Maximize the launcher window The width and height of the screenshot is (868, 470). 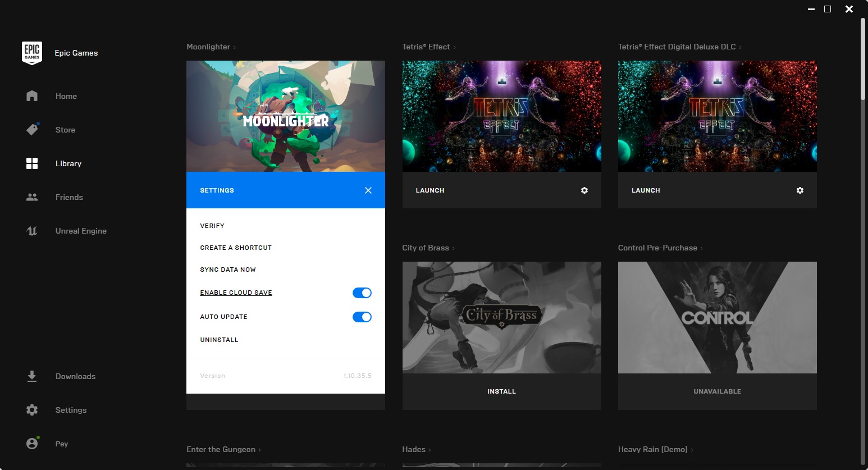(828, 9)
